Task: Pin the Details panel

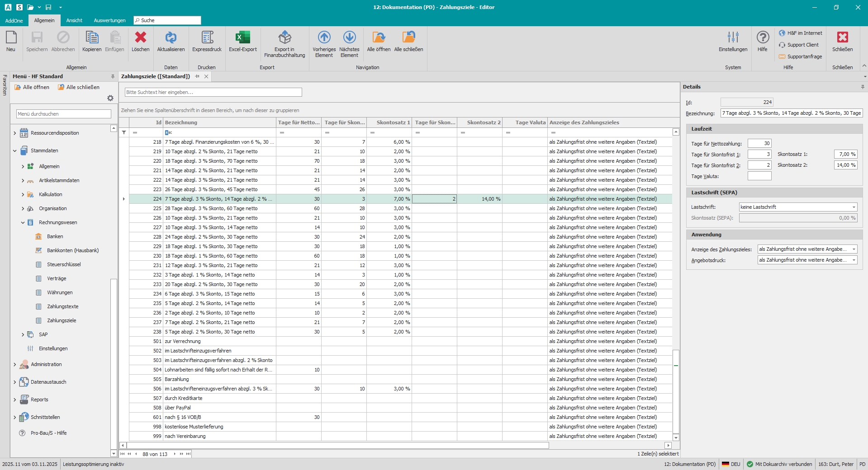Action: pos(862,87)
